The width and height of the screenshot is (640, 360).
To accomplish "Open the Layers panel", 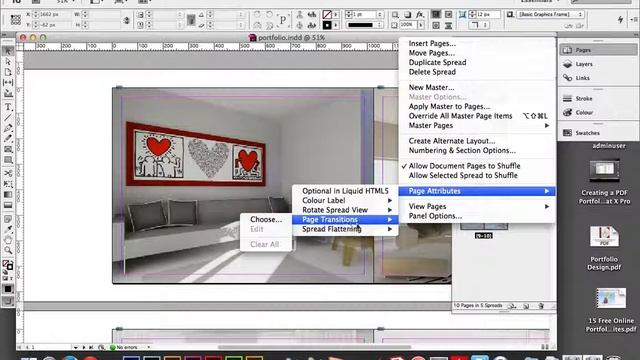I will tap(597, 64).
